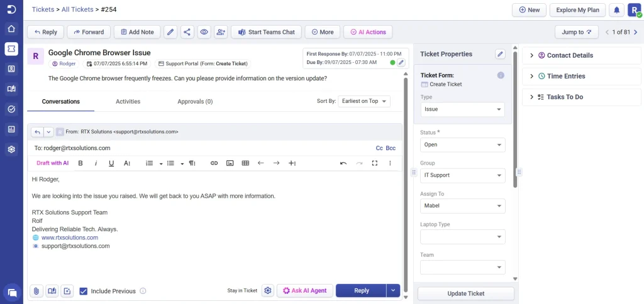Insert a numbered list
Image resolution: width=644 pixels, height=304 pixels.
150,163
